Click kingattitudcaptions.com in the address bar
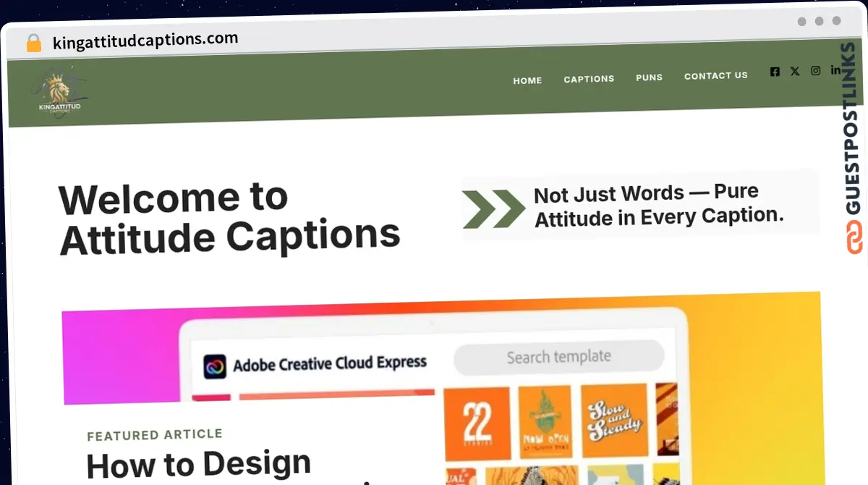The width and height of the screenshot is (868, 485). [145, 38]
